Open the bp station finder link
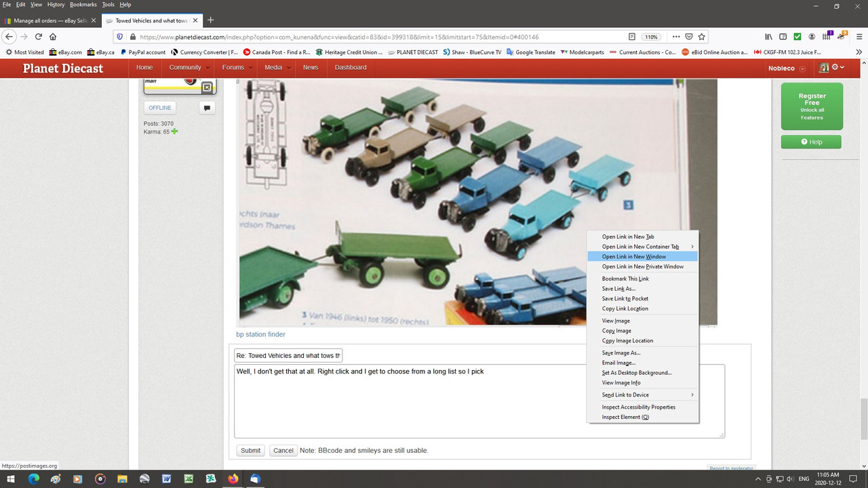Viewport: 868px width, 488px height. click(x=260, y=334)
